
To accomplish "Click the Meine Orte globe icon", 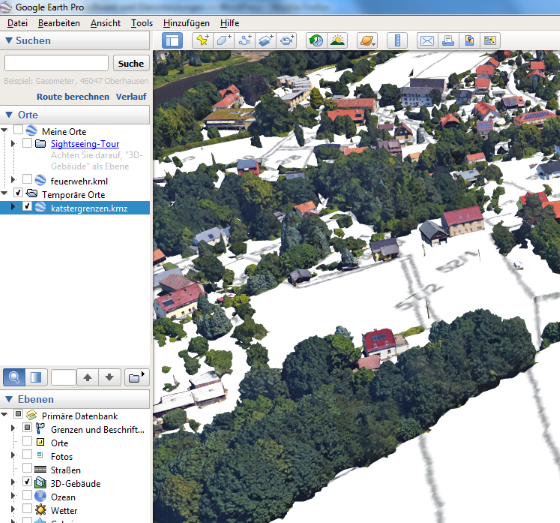I will pyautogui.click(x=31, y=130).
